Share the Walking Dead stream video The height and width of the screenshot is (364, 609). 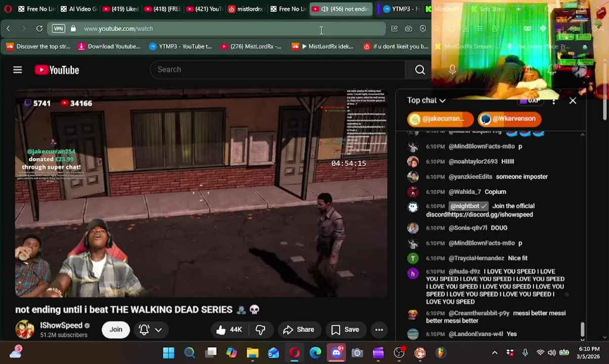point(298,330)
